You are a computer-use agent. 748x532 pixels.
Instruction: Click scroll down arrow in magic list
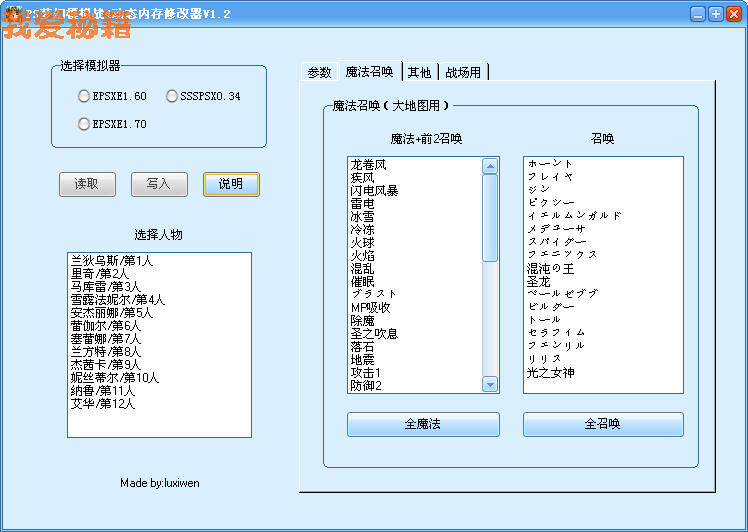pos(490,384)
